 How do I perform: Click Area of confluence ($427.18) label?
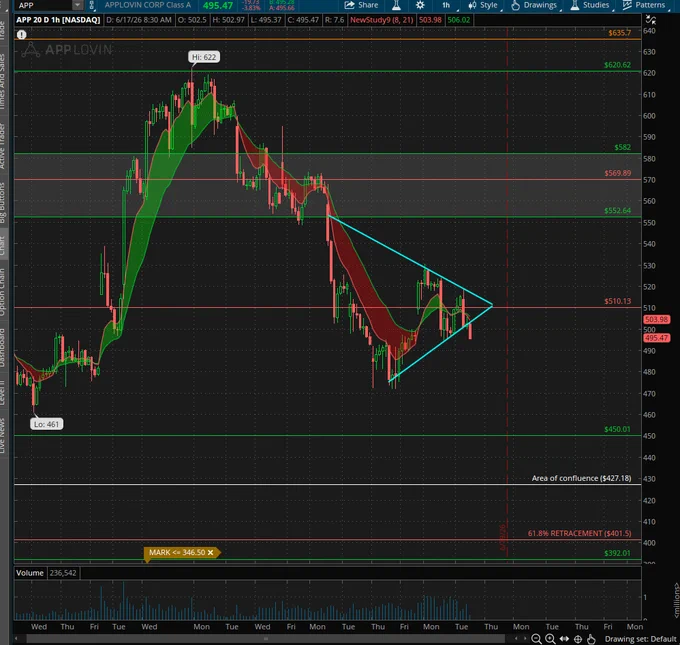(581, 478)
